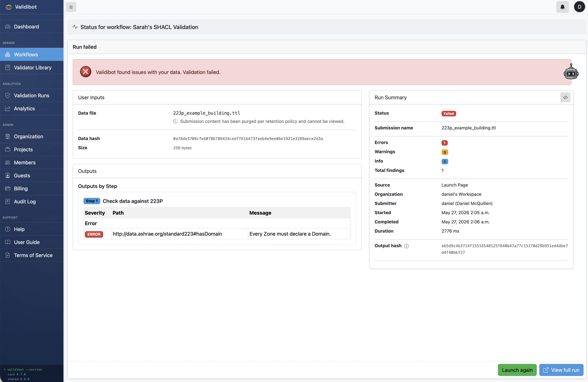Click the Step 1 badge
The width and height of the screenshot is (588, 382).
point(92,201)
